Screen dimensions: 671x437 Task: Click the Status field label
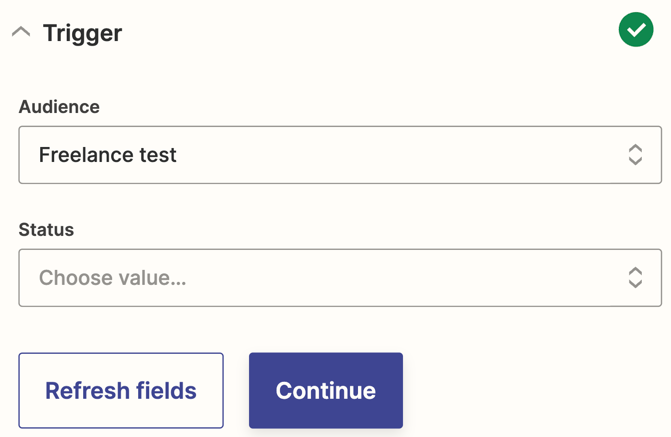pos(46,230)
